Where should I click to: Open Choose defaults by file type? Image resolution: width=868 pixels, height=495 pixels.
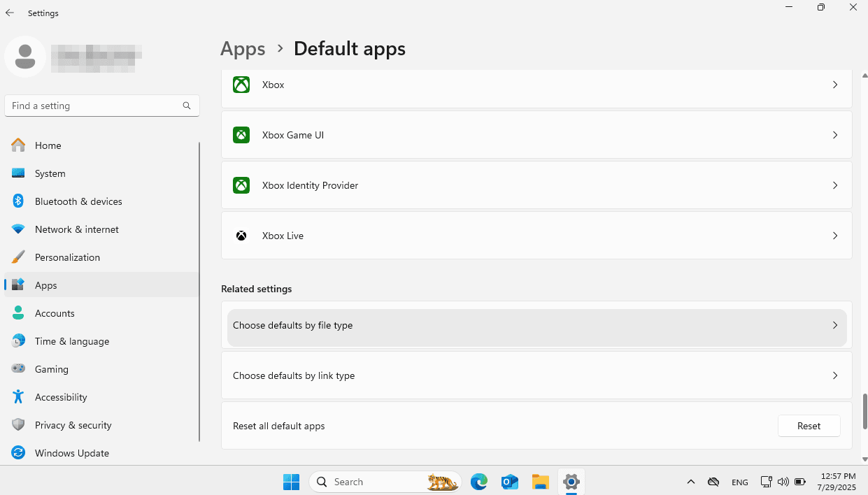click(x=536, y=325)
